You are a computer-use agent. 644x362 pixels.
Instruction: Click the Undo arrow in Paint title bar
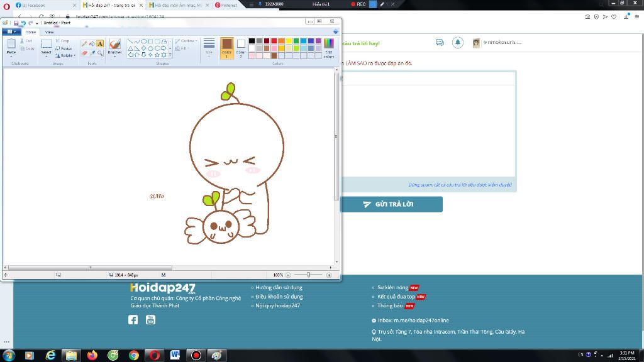(x=23, y=23)
